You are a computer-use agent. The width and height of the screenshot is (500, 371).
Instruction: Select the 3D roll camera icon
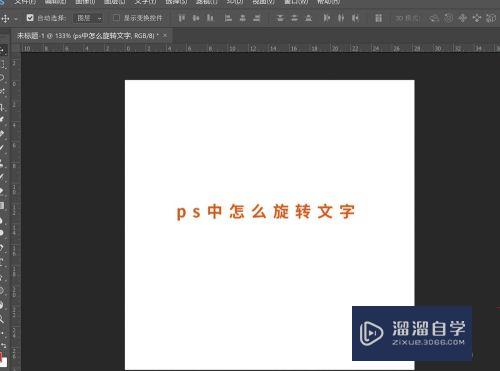coord(448,18)
